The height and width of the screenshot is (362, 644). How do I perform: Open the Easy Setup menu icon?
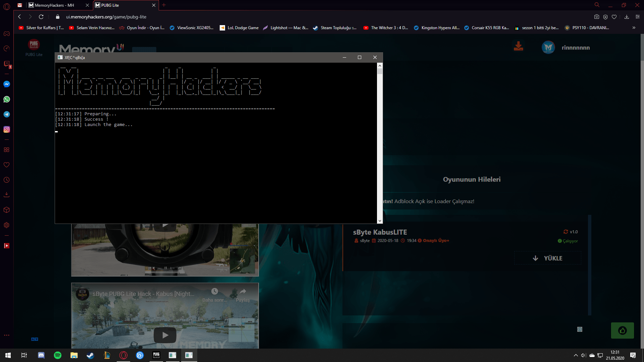[638, 17]
